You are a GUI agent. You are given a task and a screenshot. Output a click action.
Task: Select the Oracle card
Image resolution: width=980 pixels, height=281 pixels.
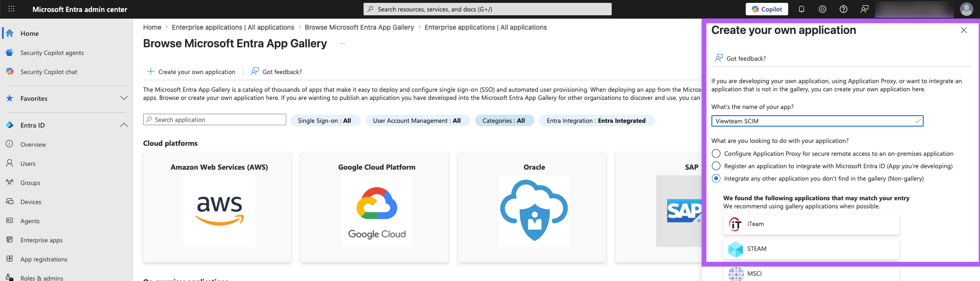[x=532, y=207]
